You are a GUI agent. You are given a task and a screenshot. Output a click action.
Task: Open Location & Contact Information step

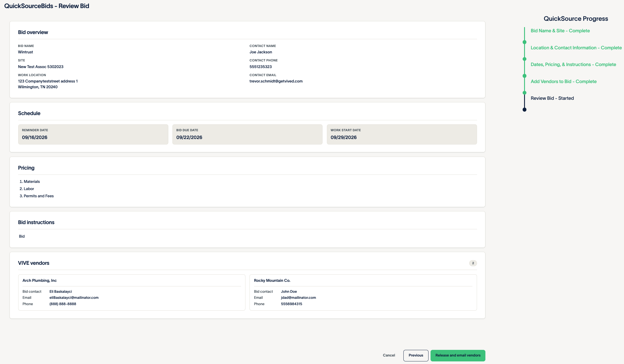click(576, 48)
